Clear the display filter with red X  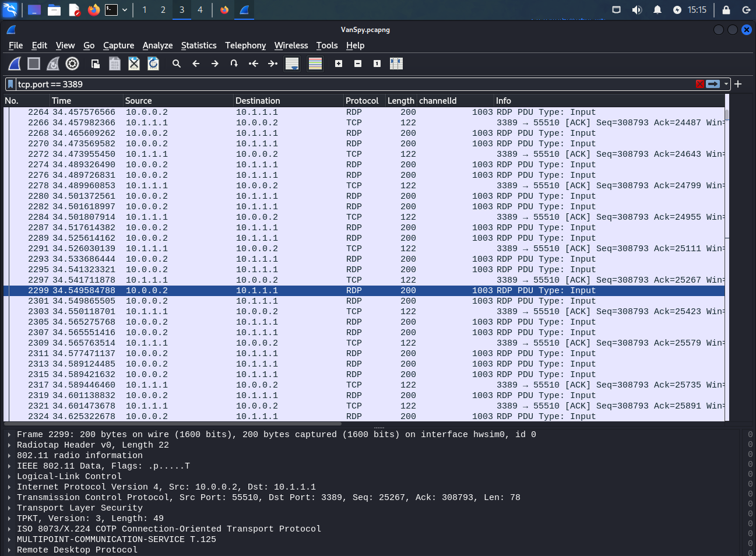pos(700,84)
